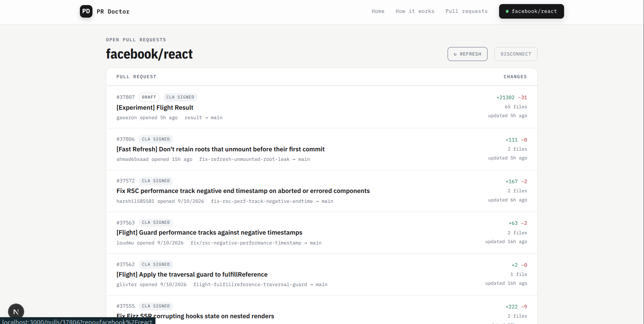Click the PD logo icon

(86, 11)
